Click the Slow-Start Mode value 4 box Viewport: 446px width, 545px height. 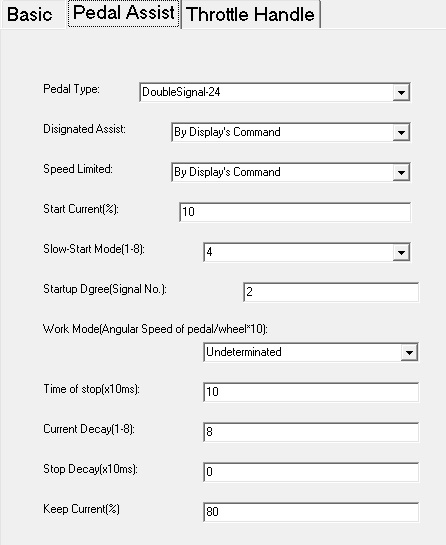pos(307,252)
